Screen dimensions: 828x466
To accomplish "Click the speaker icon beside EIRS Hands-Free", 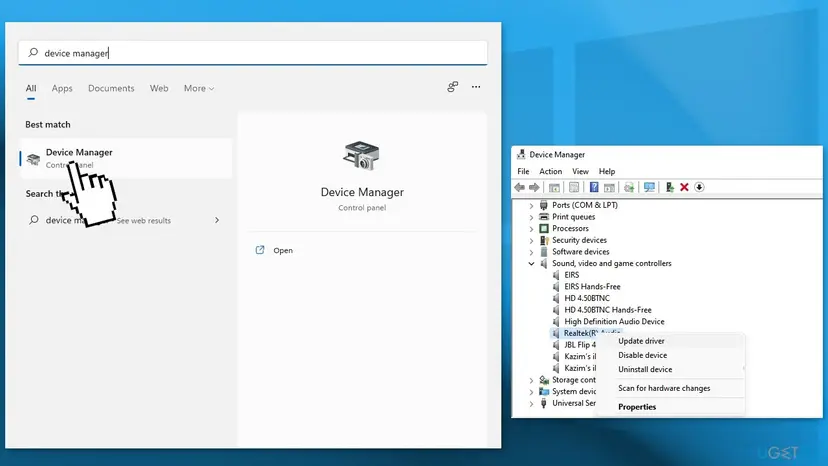I will click(x=556, y=286).
